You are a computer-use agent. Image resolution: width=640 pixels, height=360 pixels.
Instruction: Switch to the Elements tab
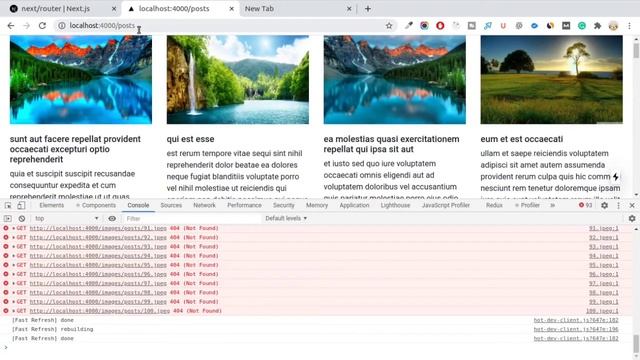click(51, 205)
